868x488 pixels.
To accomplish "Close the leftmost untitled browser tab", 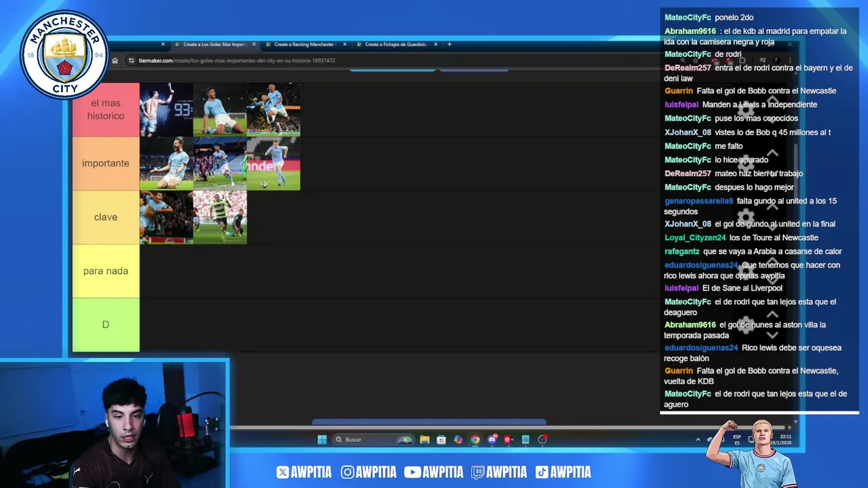I will coord(163,44).
